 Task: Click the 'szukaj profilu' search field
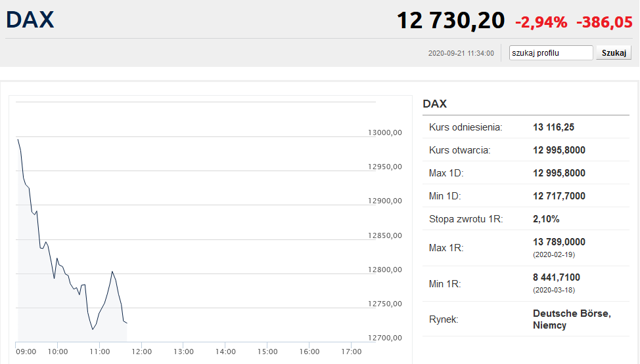[551, 53]
